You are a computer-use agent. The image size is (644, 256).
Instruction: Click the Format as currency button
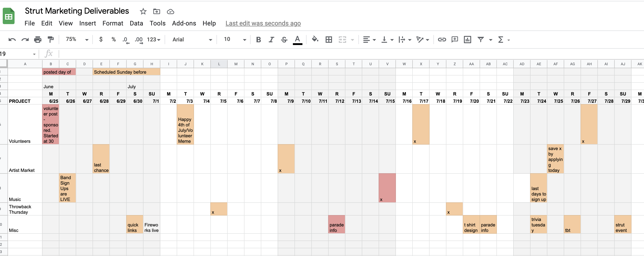coord(101,40)
